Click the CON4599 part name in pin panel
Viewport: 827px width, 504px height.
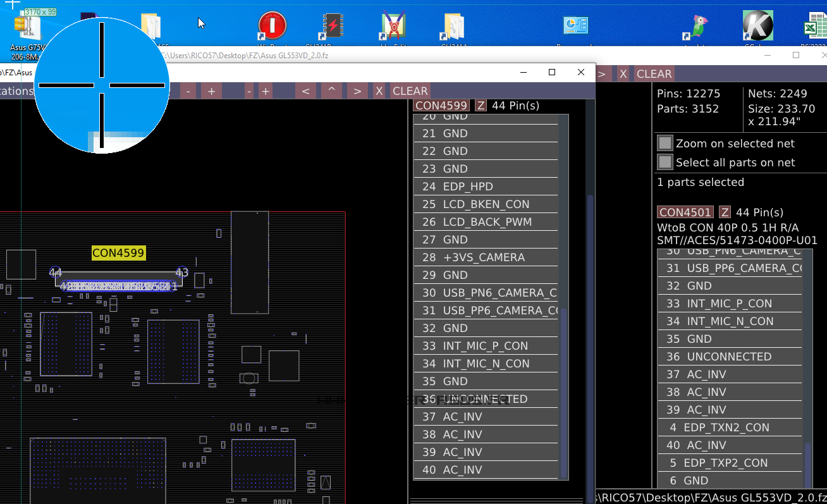coord(441,106)
